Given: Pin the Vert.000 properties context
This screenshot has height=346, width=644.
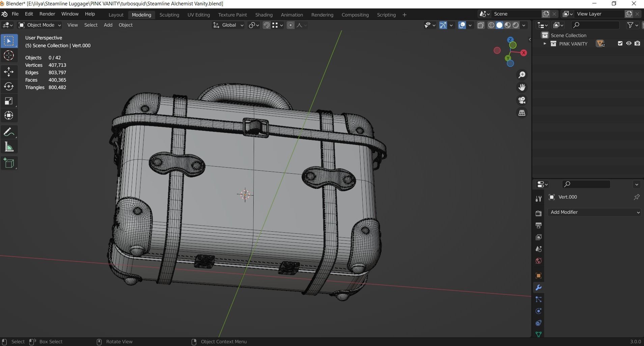Looking at the screenshot, I should click(x=637, y=197).
